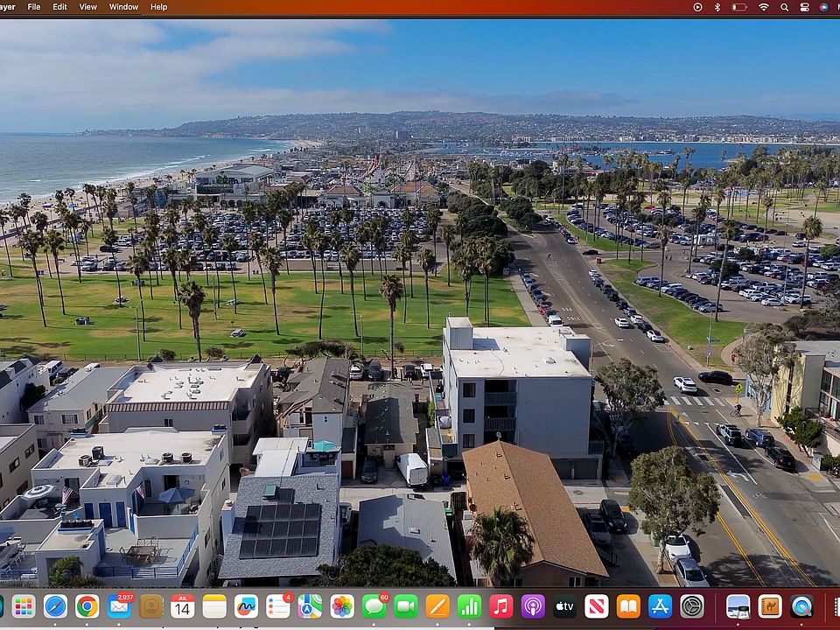Open Mail with 2,937 unread badge
Viewport: 840px width, 630px height.
[119, 606]
